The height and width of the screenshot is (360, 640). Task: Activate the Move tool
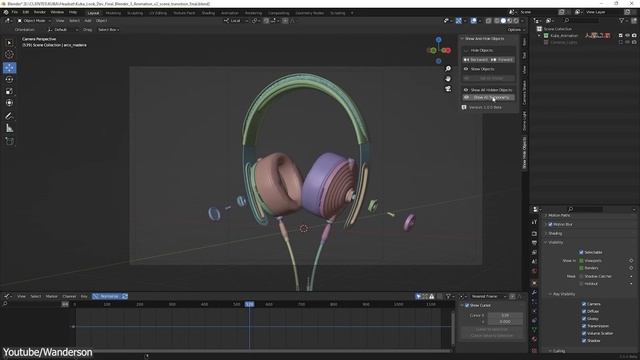[9, 67]
